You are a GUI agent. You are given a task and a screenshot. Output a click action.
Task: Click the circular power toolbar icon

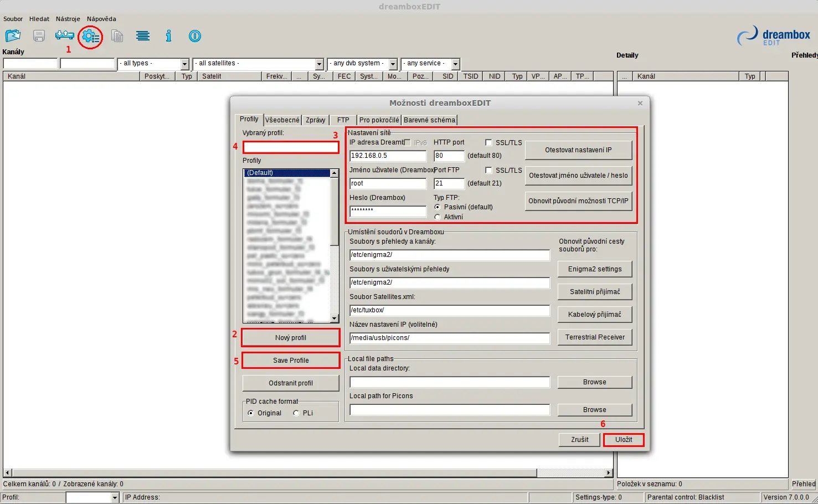pyautogui.click(x=195, y=36)
